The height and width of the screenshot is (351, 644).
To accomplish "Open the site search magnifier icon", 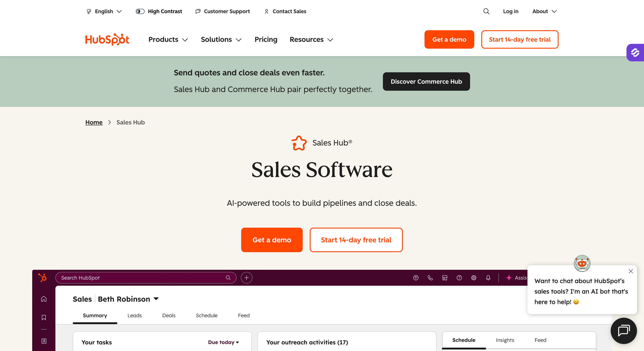I will (486, 11).
